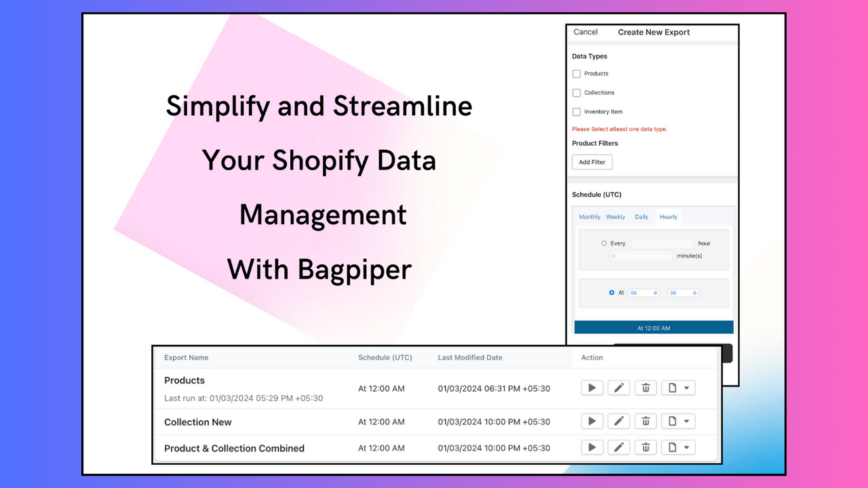Viewport: 868px width, 488px height.
Task: Click the Create New Export title
Action: pos(654,32)
